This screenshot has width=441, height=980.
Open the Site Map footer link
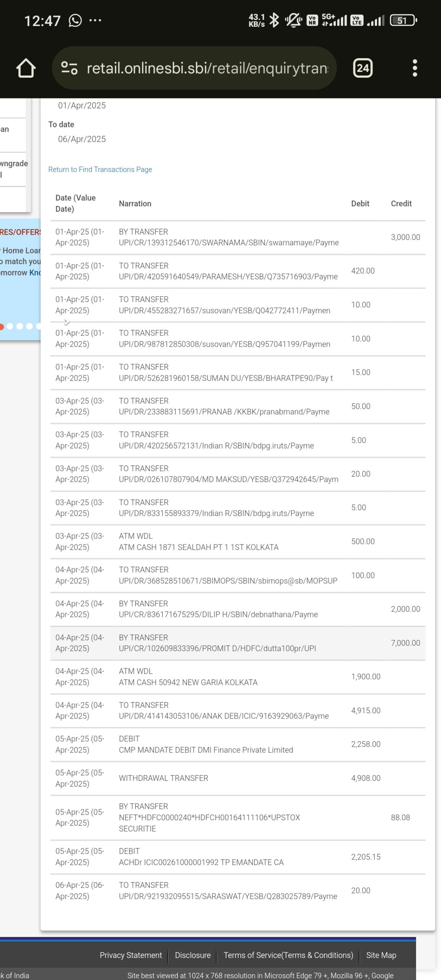(x=381, y=955)
